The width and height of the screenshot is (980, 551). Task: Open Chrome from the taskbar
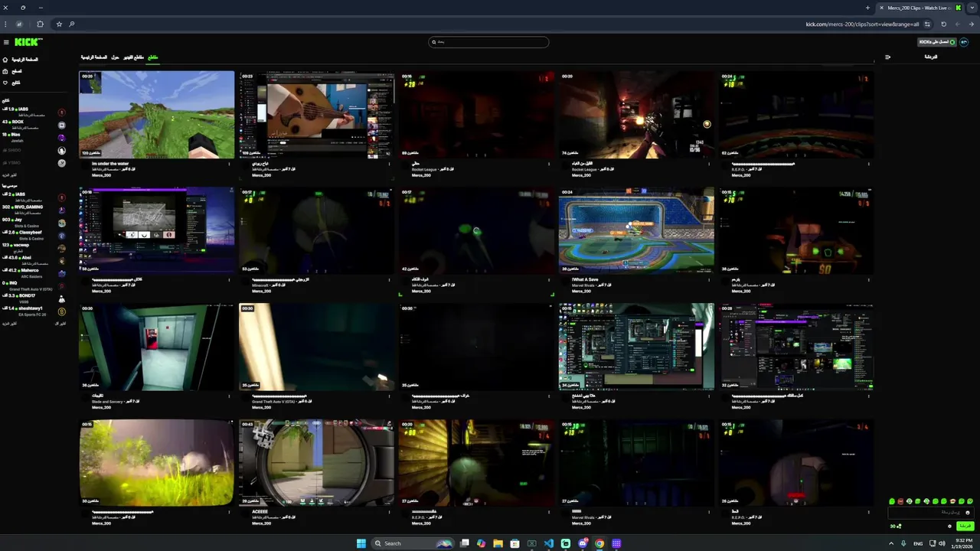[x=599, y=543]
